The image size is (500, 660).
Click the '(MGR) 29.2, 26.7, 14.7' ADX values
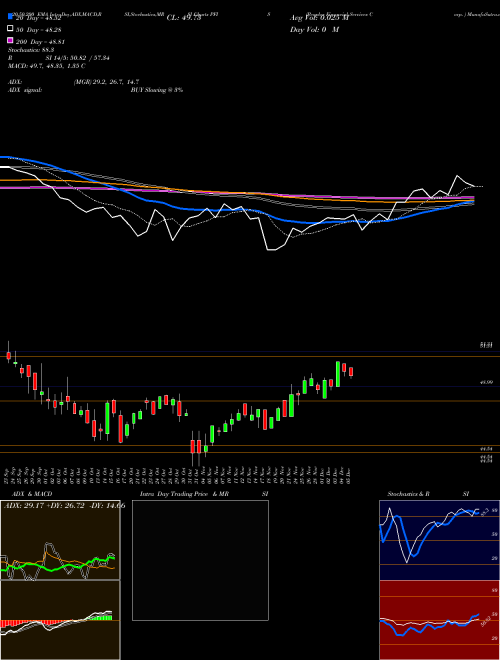[106, 82]
